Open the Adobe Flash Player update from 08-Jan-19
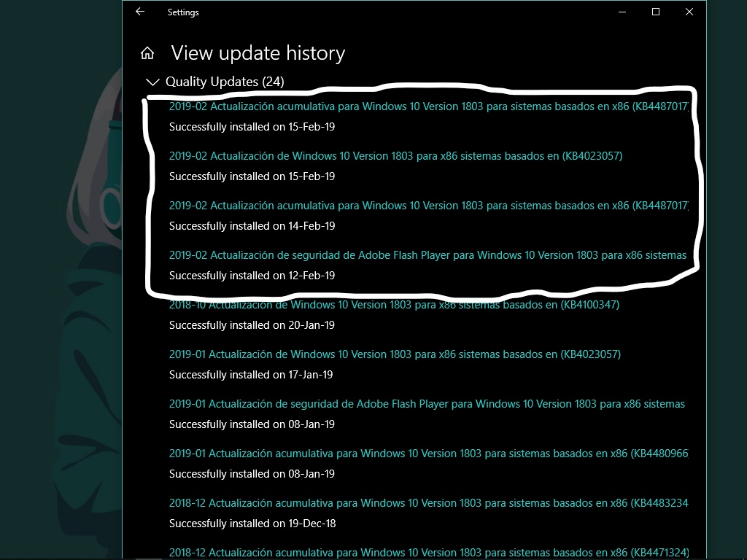Screen dimensions: 747x560 pos(427,403)
